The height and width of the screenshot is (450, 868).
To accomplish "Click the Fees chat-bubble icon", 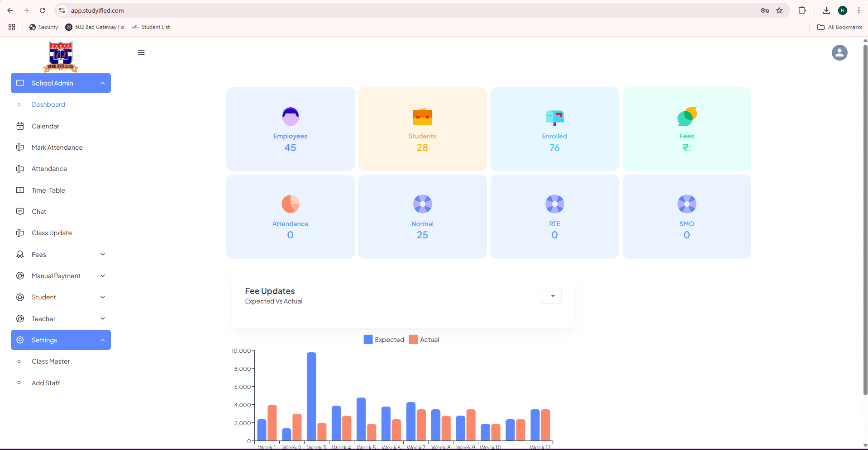I will coord(687,117).
